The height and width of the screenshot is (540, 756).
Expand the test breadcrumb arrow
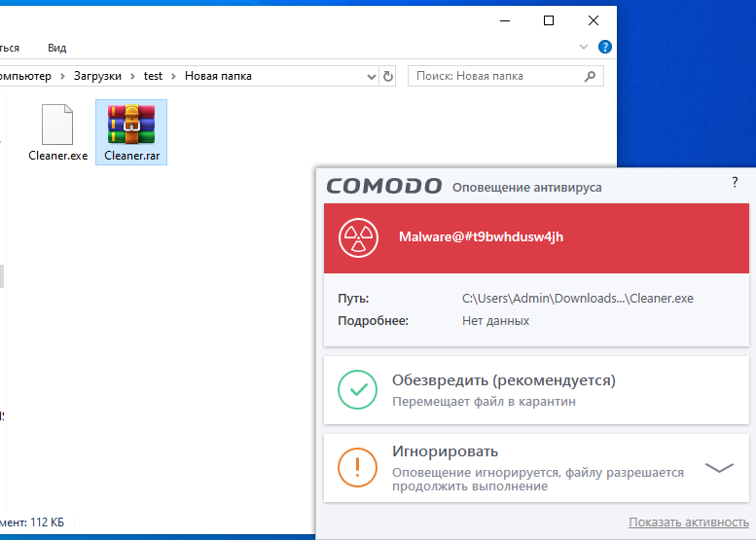click(x=173, y=76)
